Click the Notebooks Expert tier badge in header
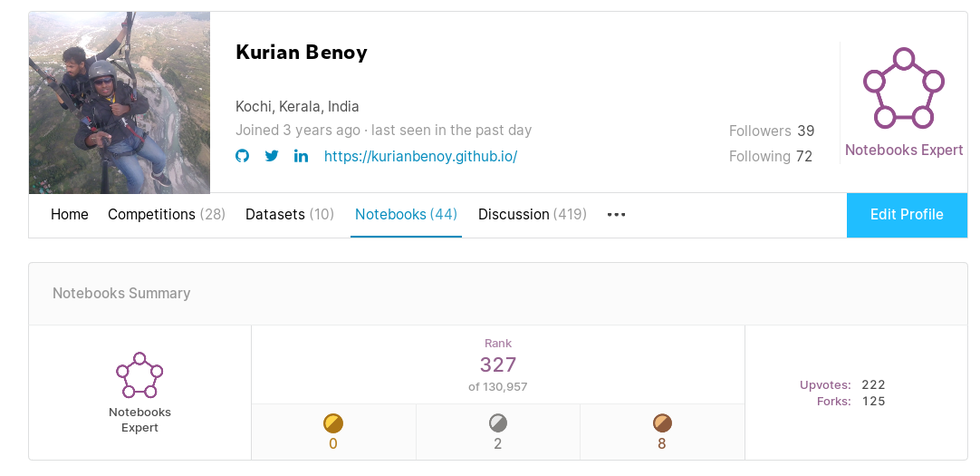980x476 pixels. click(903, 90)
